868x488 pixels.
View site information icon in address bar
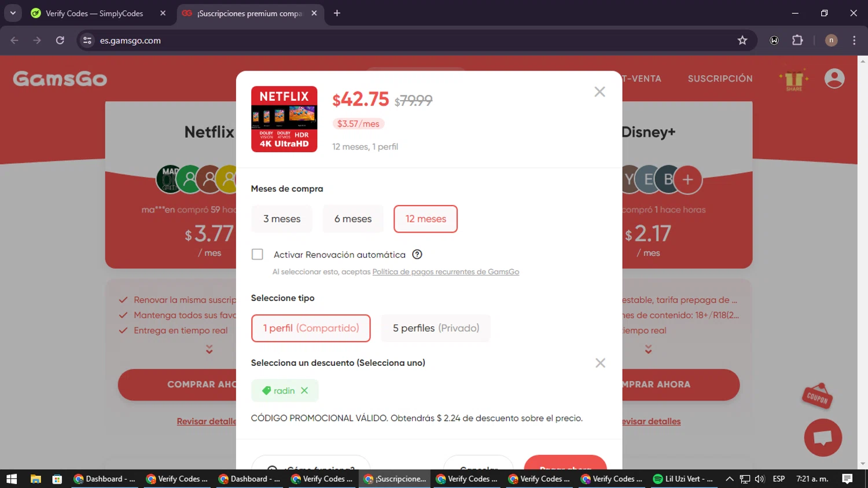click(87, 41)
